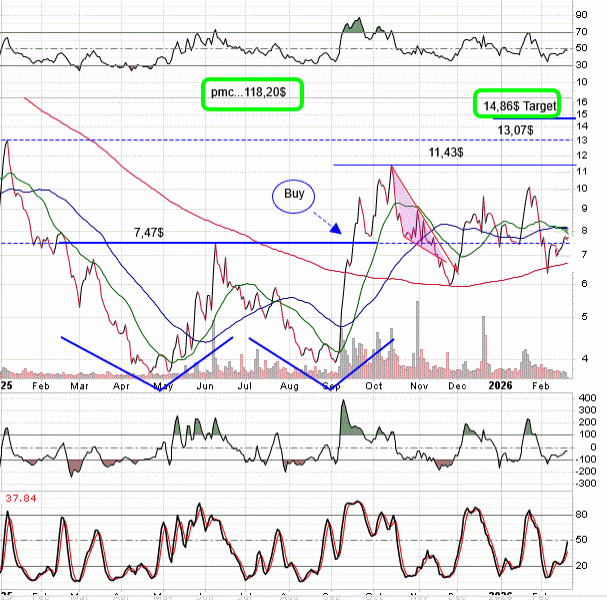The height and width of the screenshot is (600, 607).
Task: Select the 2026 year marker on time axis
Action: (x=499, y=384)
